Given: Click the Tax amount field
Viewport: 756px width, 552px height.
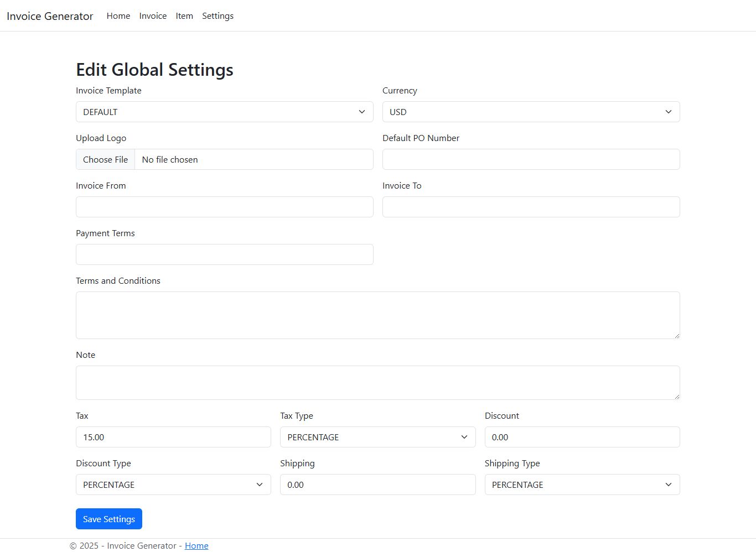Looking at the screenshot, I should click(x=173, y=437).
